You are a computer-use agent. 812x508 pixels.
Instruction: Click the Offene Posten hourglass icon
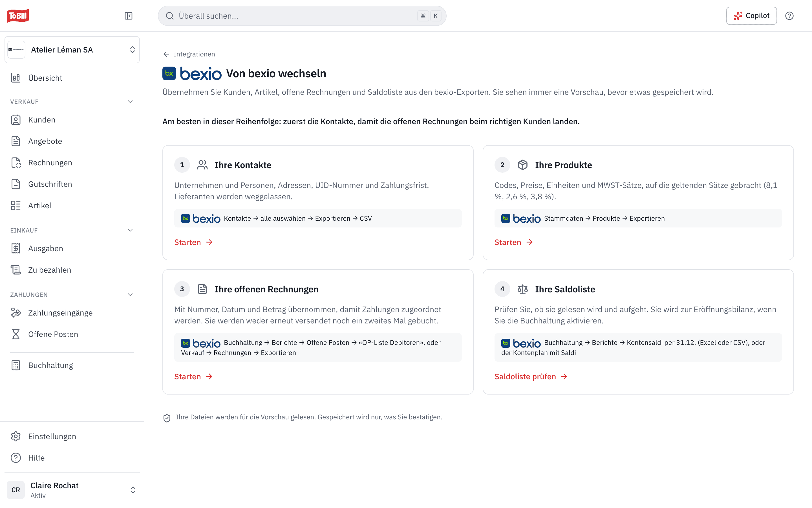tap(16, 334)
